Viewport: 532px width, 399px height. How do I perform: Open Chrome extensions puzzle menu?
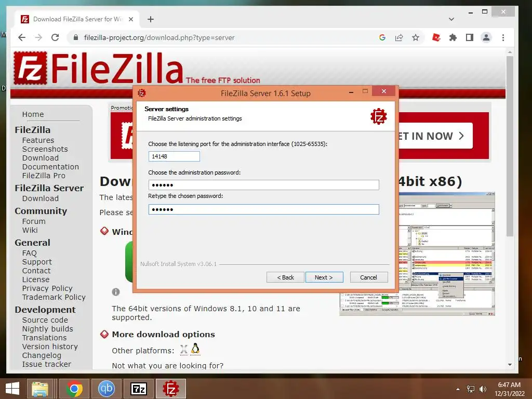coord(453,37)
